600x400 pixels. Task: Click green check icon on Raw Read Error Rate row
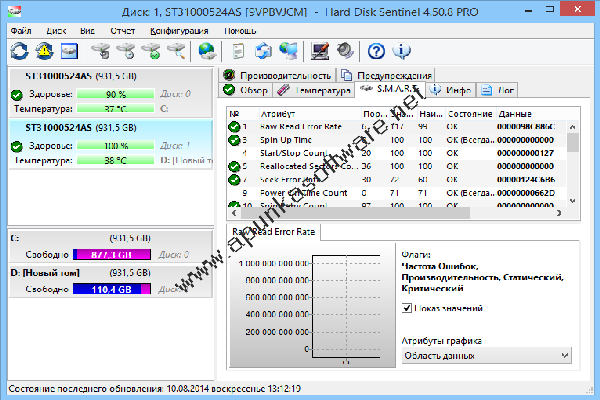click(234, 127)
